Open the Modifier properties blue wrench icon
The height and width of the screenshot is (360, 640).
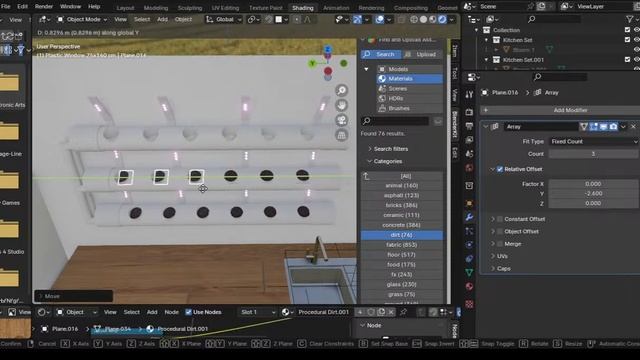click(x=469, y=217)
